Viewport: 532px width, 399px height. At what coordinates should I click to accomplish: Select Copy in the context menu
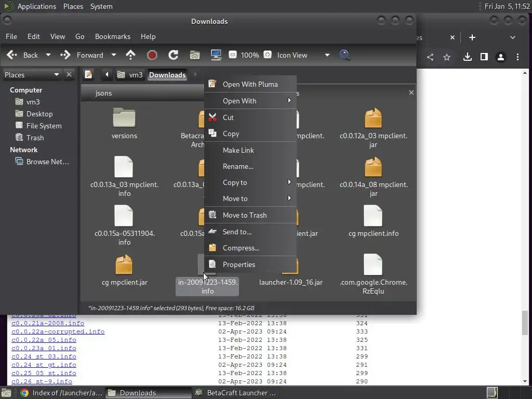tap(251, 134)
